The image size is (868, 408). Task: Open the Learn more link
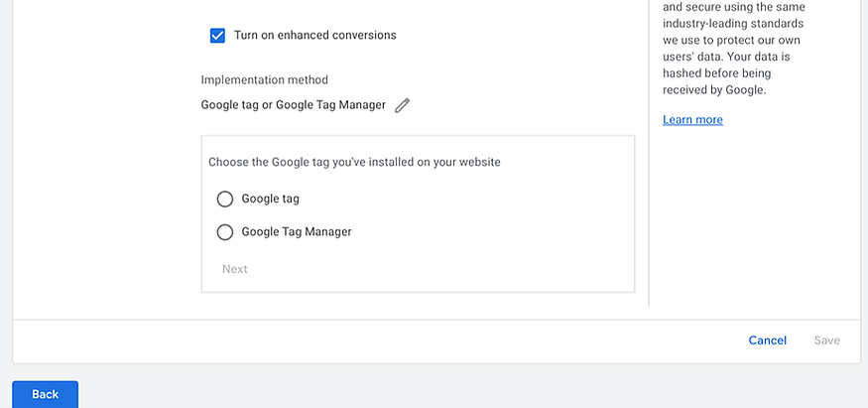692,120
